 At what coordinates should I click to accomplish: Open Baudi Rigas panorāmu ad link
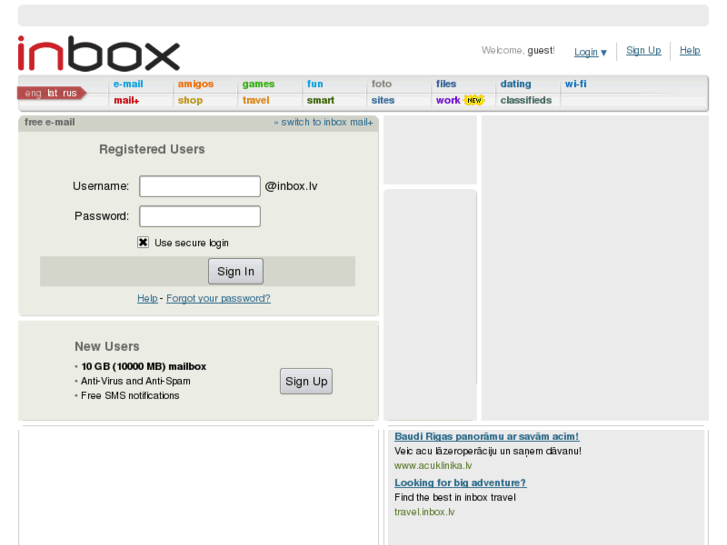coord(486,436)
